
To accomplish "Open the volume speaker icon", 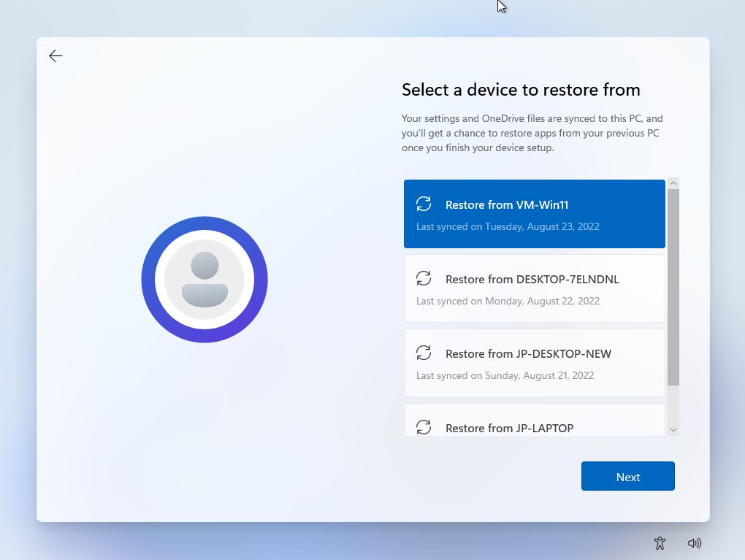I will tap(694, 543).
